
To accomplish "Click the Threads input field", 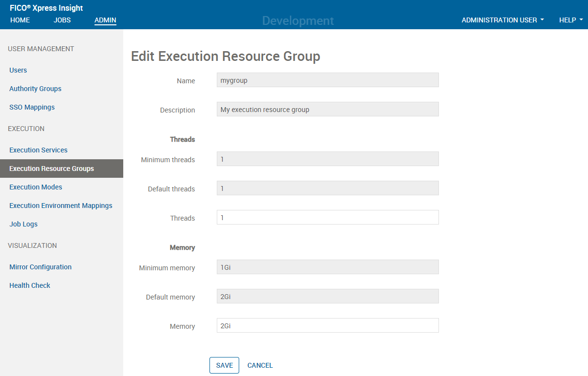I will (x=327, y=217).
